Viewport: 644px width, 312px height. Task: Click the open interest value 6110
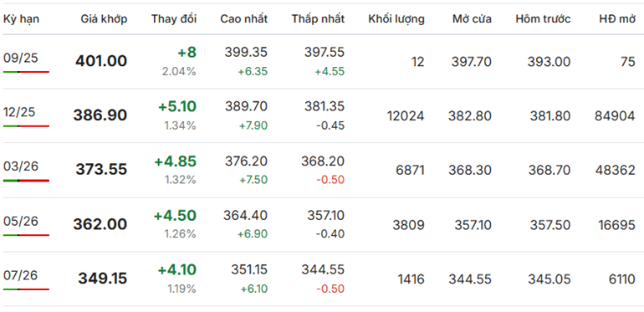(x=622, y=279)
